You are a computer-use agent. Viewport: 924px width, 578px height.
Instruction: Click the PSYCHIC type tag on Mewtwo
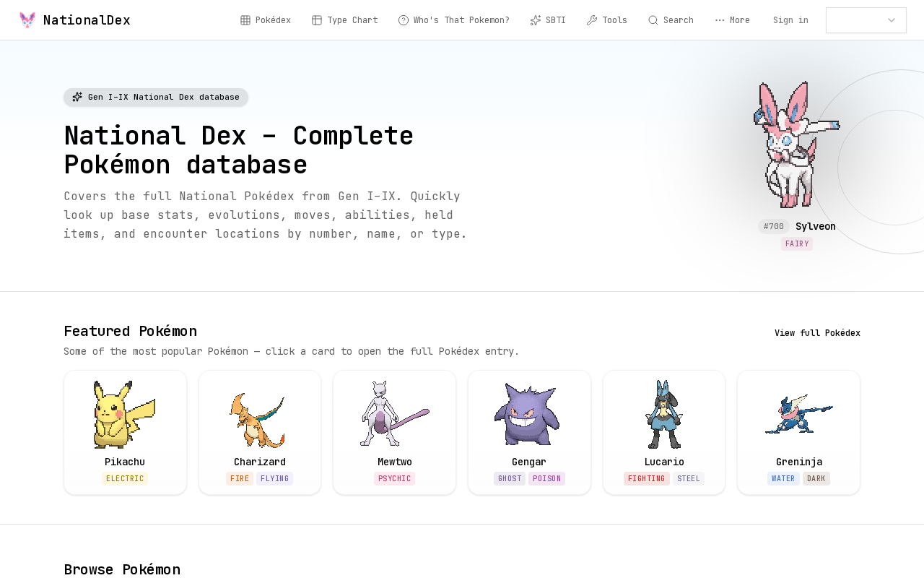click(395, 478)
